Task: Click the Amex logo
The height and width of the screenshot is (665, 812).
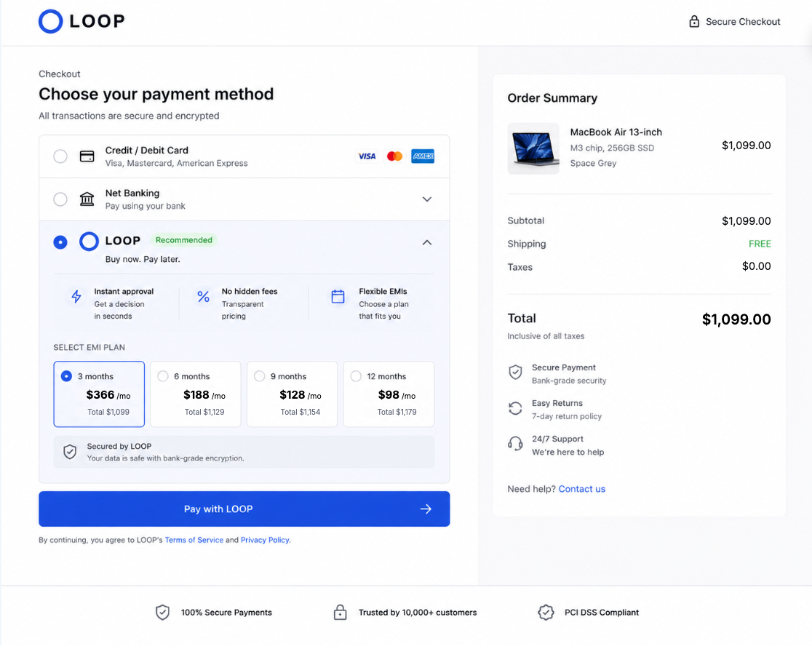Action: pyautogui.click(x=423, y=156)
